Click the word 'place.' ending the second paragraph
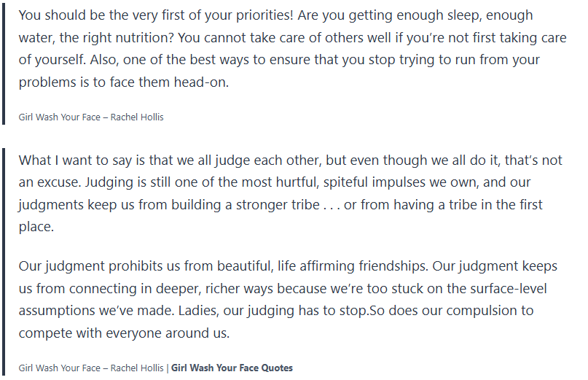Image resolution: width=588 pixels, height=380 pixels. (x=35, y=227)
